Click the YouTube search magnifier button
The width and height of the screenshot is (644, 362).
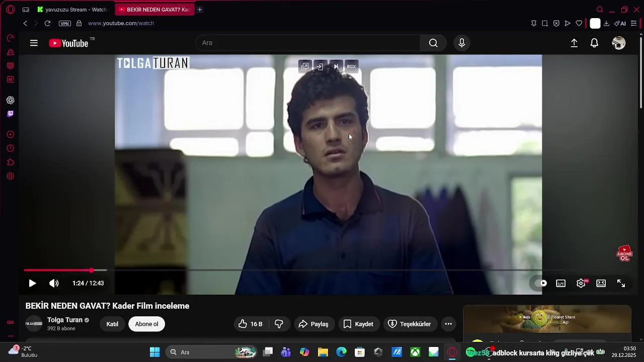433,43
